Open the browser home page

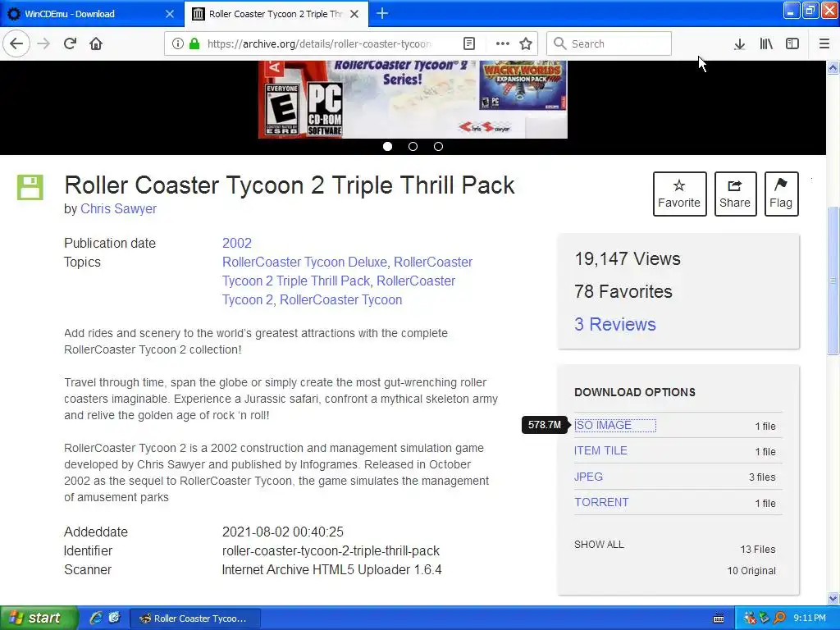[x=96, y=43]
